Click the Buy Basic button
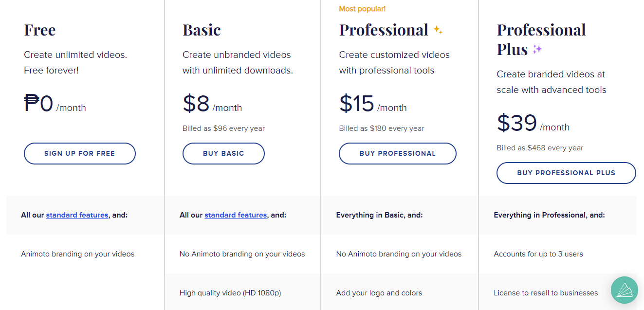 [223, 153]
